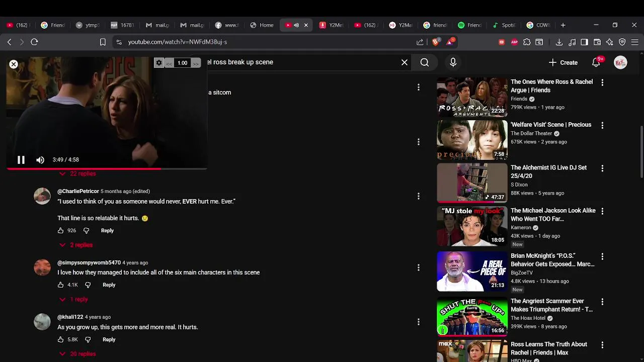Screen dimensions: 644x362
Task: Open the options menu for the 'a sitcom' comment
Action: (418, 87)
